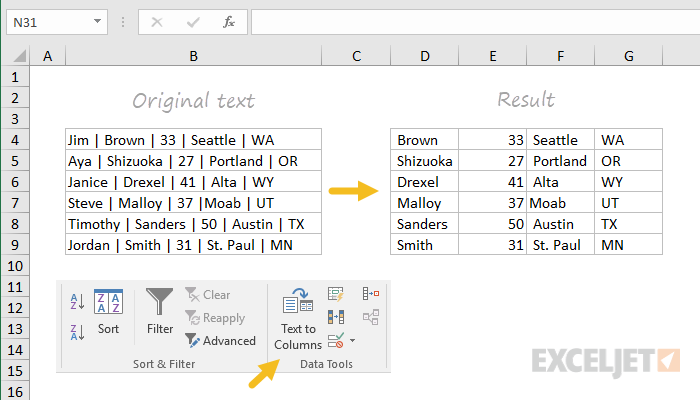
Task: Launch Text to Columns wizard
Action: point(298,319)
